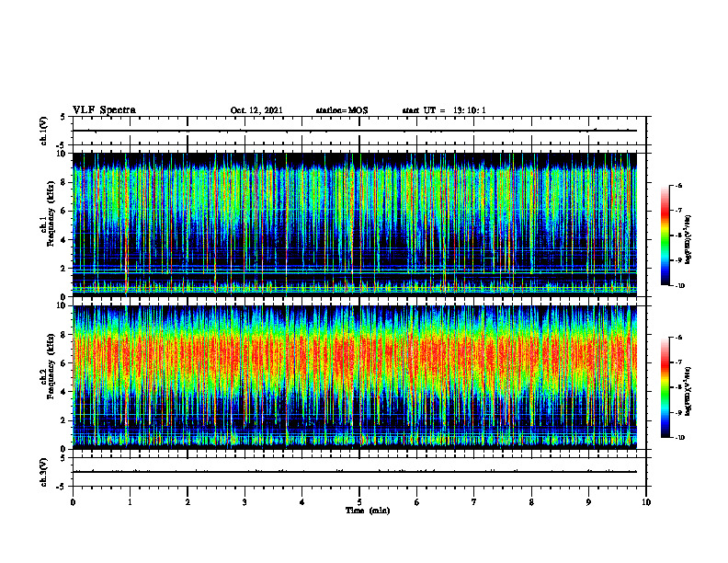Click the "0" tick label on time axis
Screen dimensions: 728x563
coord(73,502)
